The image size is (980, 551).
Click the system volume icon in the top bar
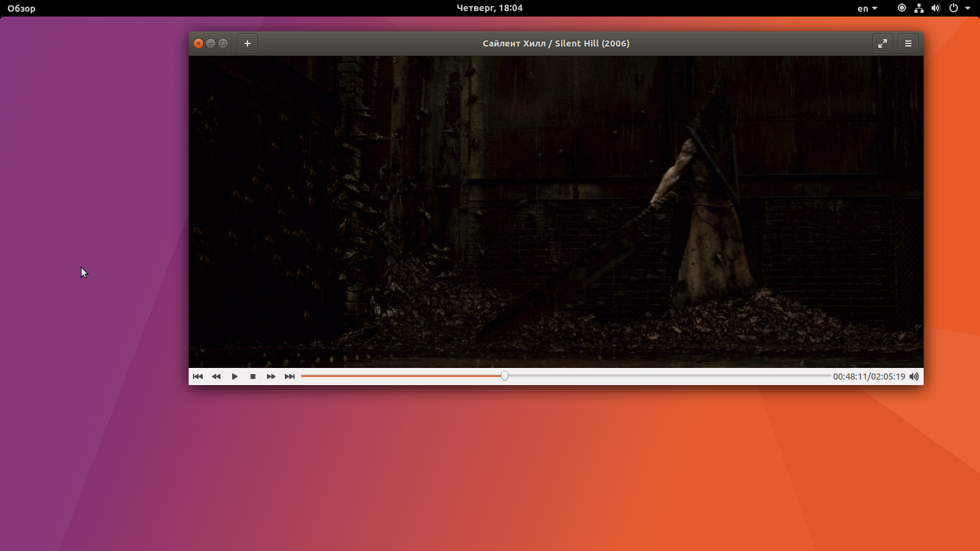pos(935,8)
